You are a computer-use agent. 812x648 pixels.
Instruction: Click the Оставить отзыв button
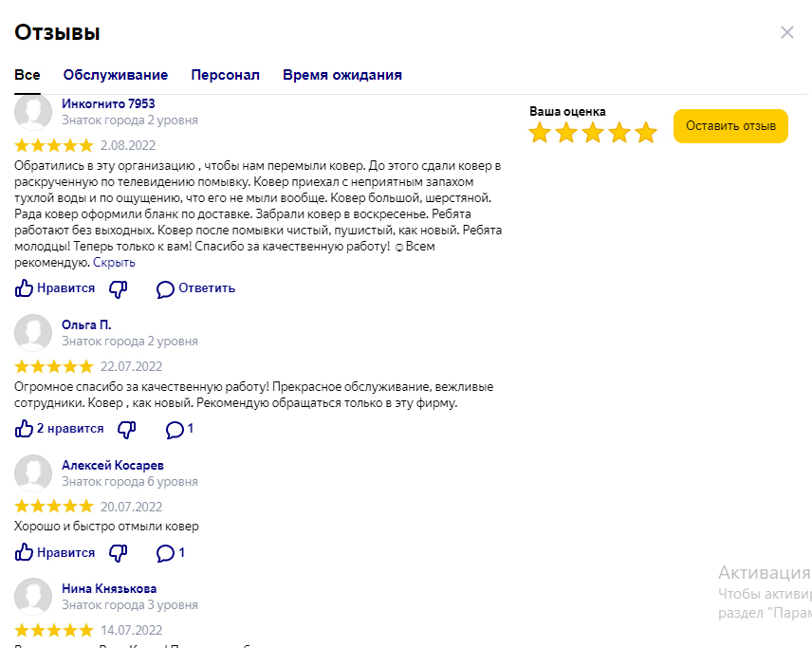pyautogui.click(x=730, y=126)
